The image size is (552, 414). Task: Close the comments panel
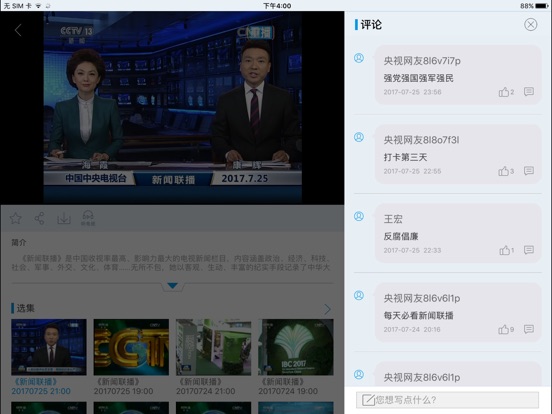(530, 25)
